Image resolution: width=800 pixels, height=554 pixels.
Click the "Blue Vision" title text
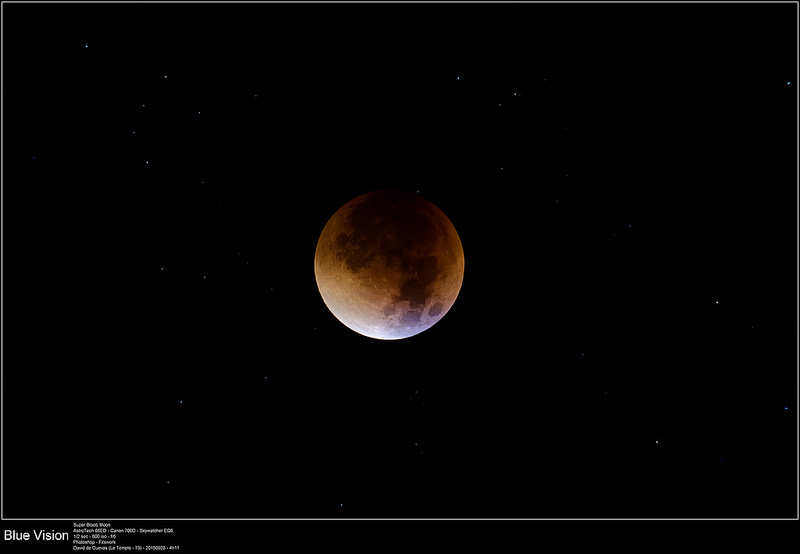[x=36, y=535]
